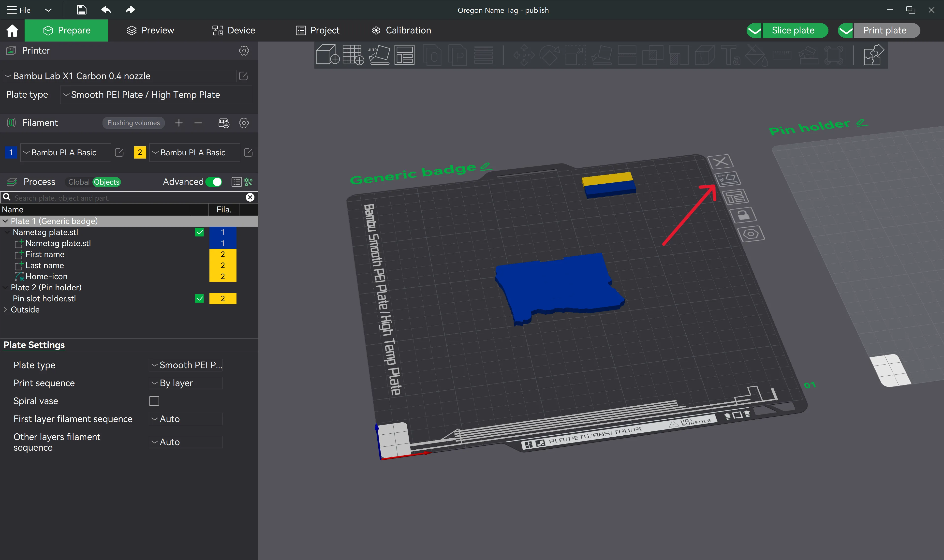Click the Arrange all objects toolbar icon

tap(404, 55)
